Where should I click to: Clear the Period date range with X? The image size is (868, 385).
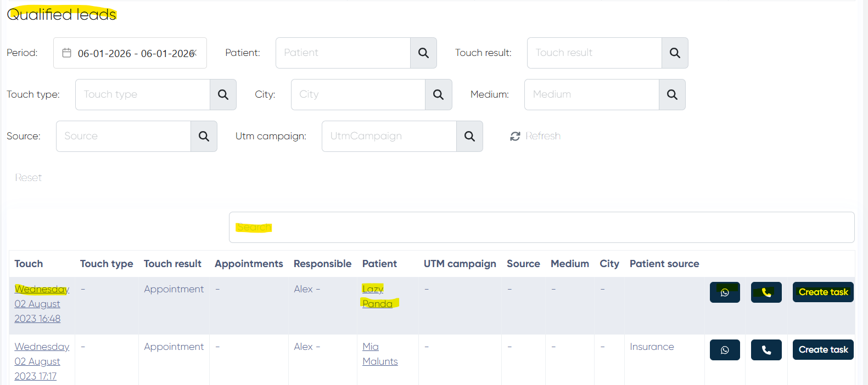[x=195, y=53]
